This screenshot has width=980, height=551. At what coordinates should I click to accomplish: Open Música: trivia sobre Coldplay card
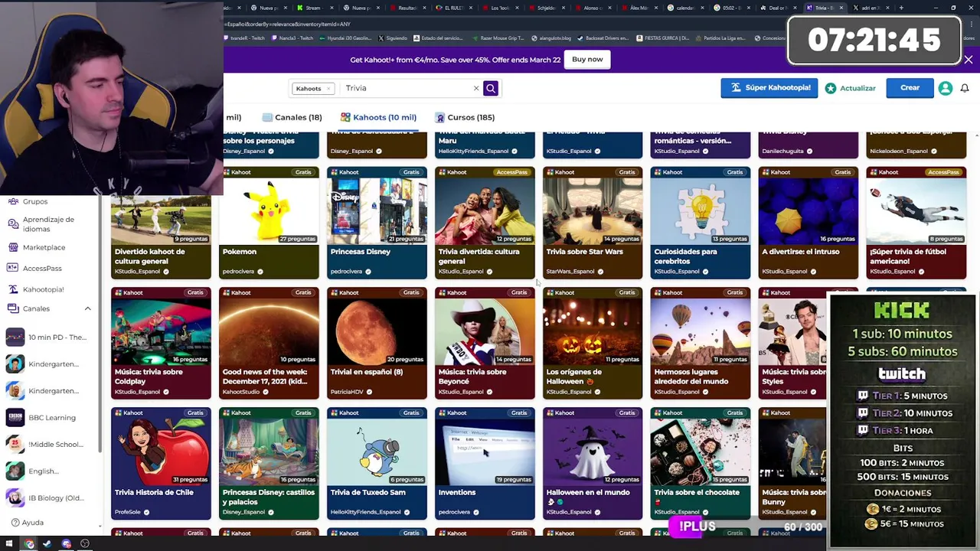tap(161, 343)
